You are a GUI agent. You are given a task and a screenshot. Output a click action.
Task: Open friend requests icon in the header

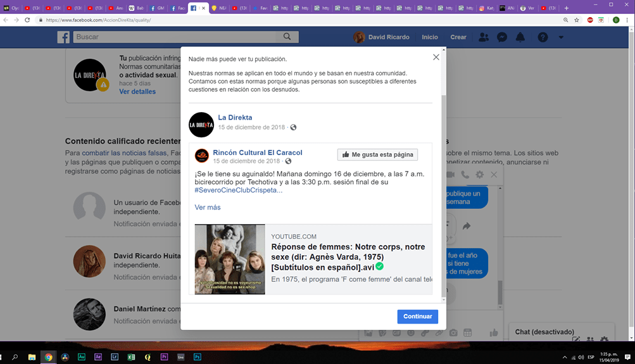point(484,37)
